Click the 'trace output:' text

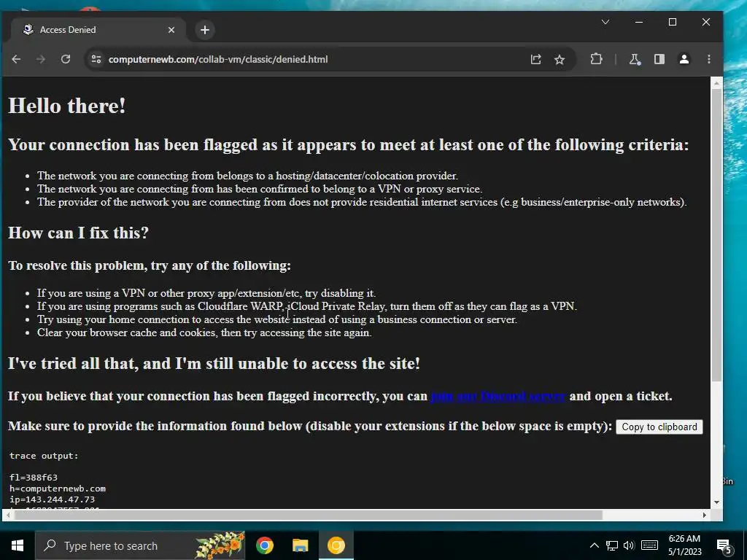tap(44, 456)
